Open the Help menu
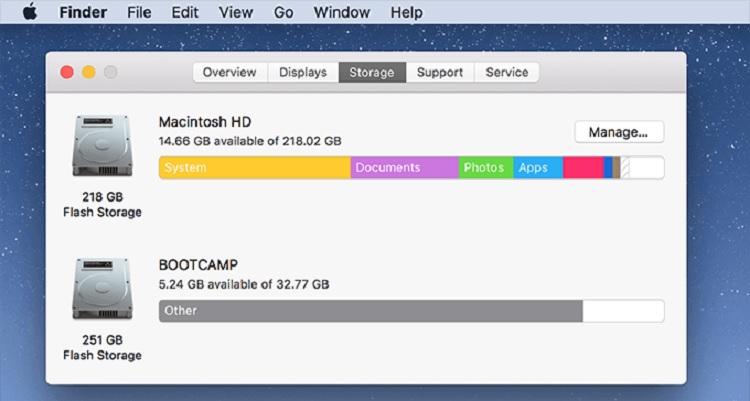 tap(406, 12)
